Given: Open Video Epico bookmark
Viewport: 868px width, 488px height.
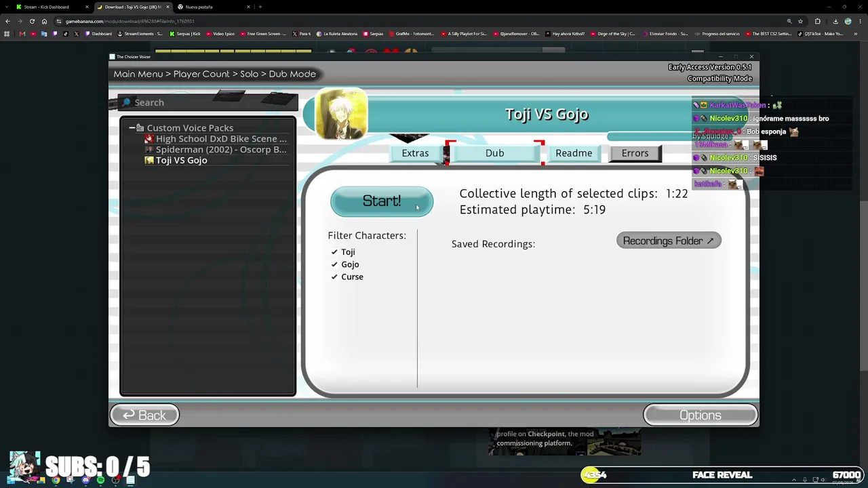Looking at the screenshot, I should tap(220, 33).
